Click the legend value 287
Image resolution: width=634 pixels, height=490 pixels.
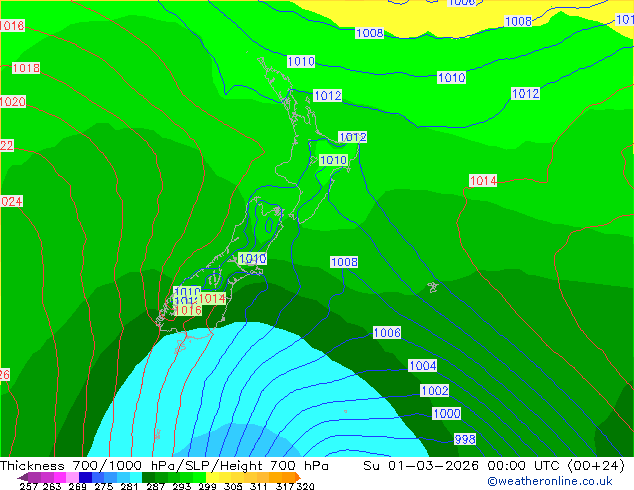click(x=155, y=486)
